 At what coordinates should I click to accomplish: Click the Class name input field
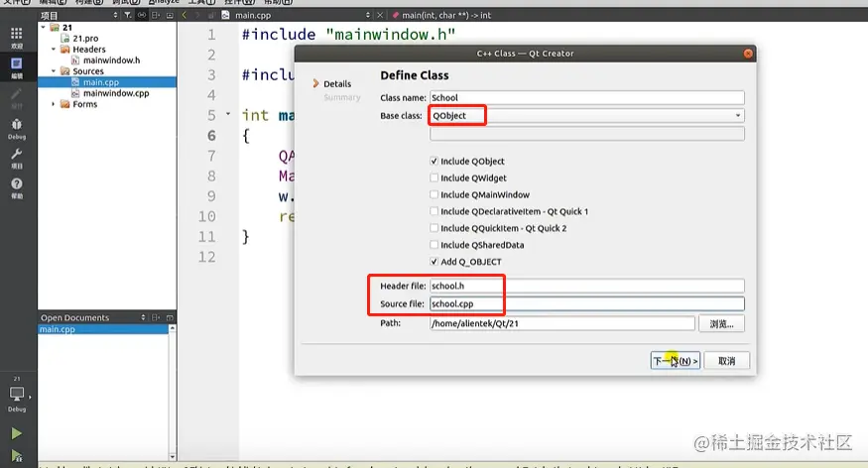(x=587, y=98)
